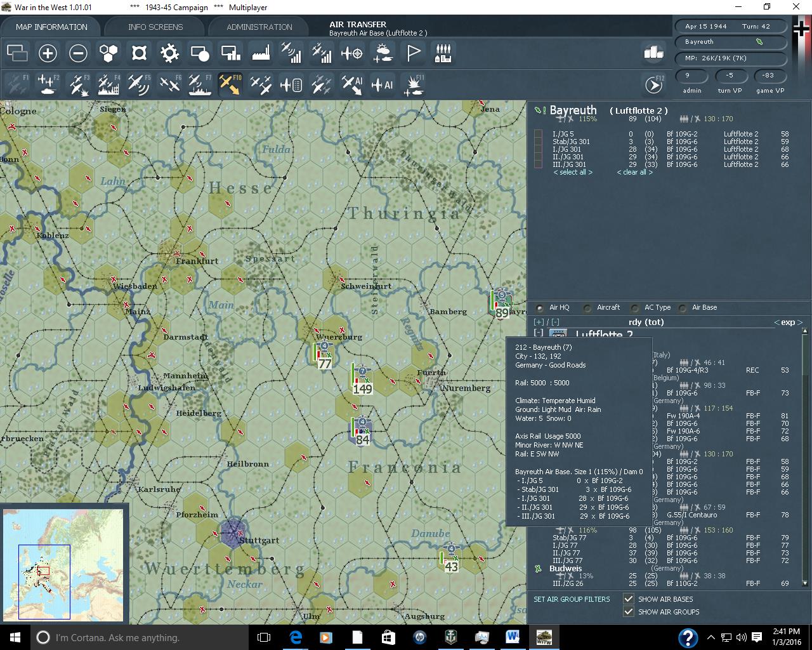Open Set Air Group Filters
This screenshot has width=812, height=650.
pos(572,599)
